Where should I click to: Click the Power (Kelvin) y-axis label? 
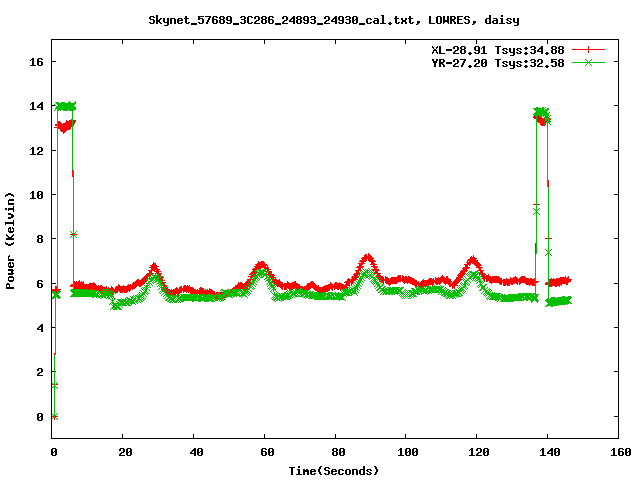(10, 240)
